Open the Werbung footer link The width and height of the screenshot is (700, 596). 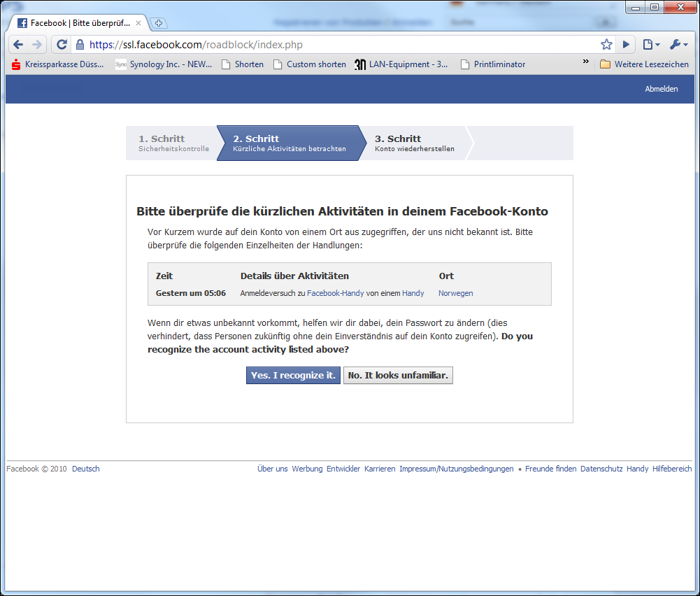coord(307,469)
